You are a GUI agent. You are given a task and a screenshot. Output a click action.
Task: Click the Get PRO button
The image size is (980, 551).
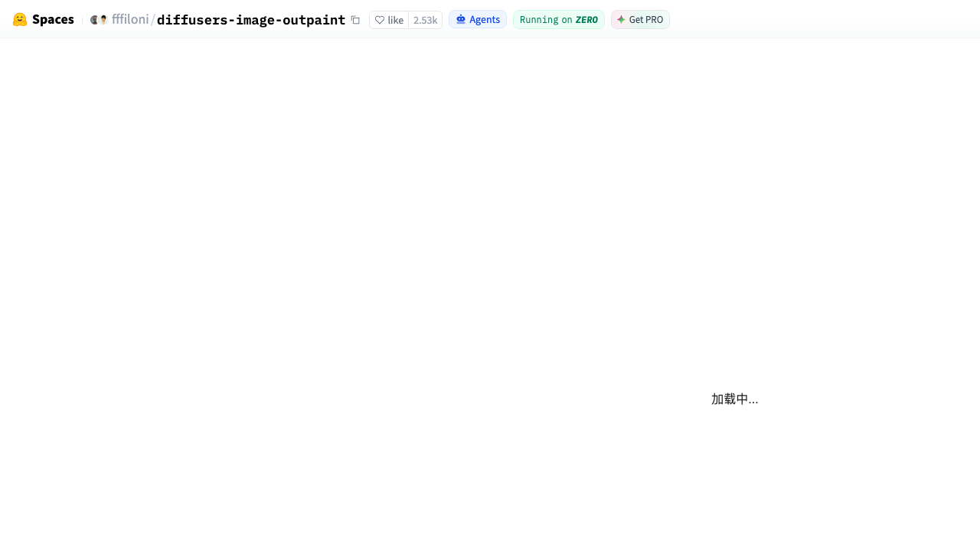640,20
